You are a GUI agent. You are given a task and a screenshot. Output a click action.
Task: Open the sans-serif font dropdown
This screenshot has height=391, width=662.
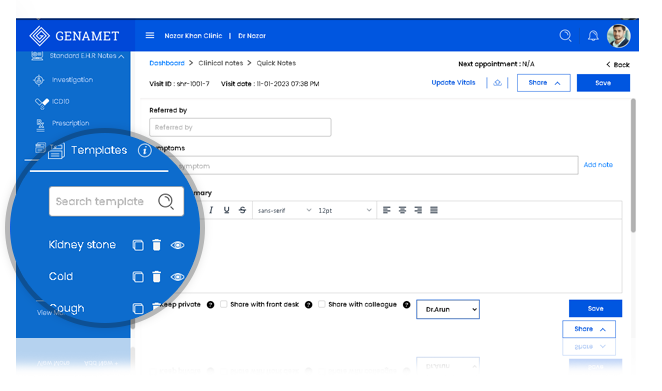(284, 210)
